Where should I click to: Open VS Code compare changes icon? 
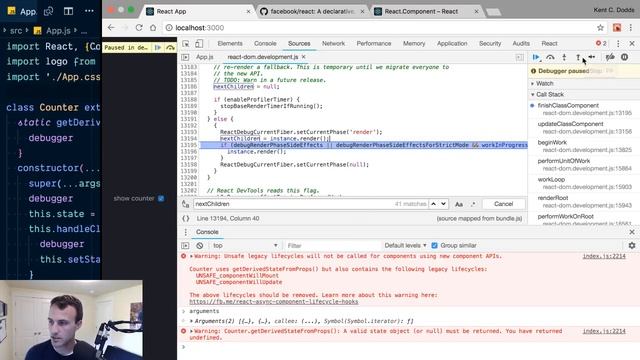click(49, 11)
